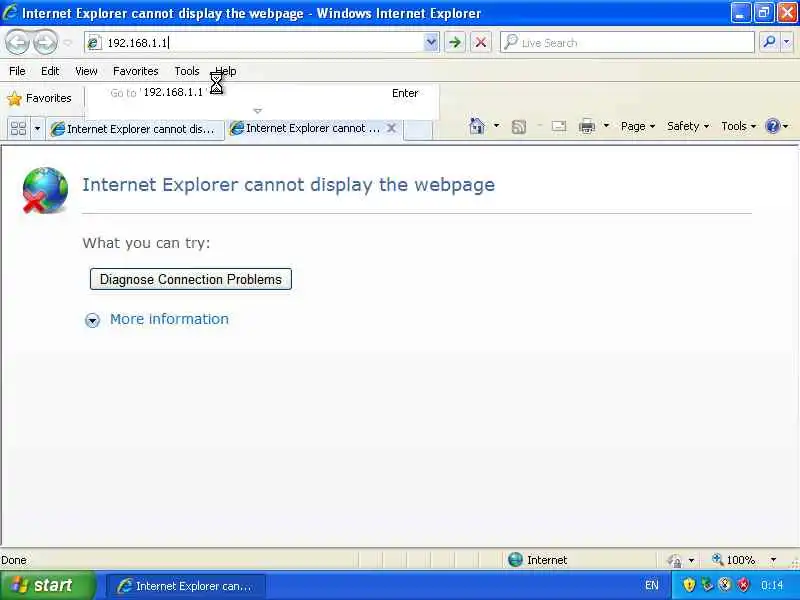Image resolution: width=800 pixels, height=600 pixels.
Task: Click the blue Help question mark icon
Action: pyautogui.click(x=773, y=126)
